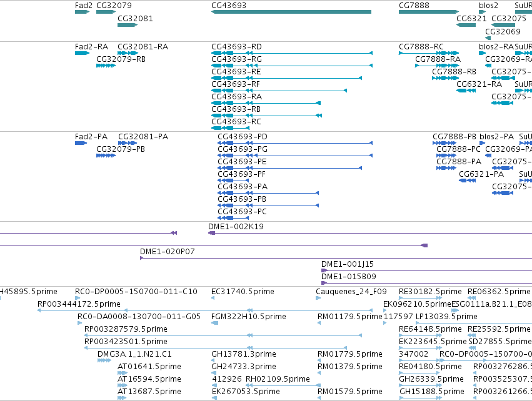Image resolution: width=532 pixels, height=401 pixels.
Task: Select protein CG43693-PD
Action: coord(295,143)
